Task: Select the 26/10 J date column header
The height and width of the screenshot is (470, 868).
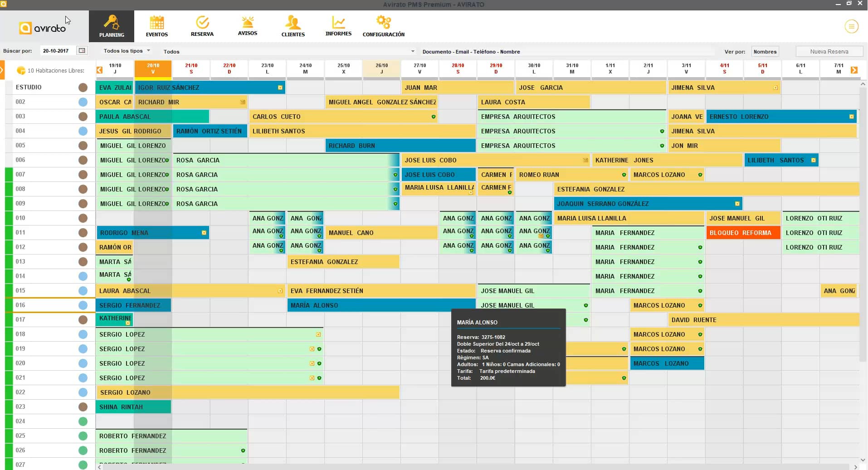Action: tap(381, 69)
